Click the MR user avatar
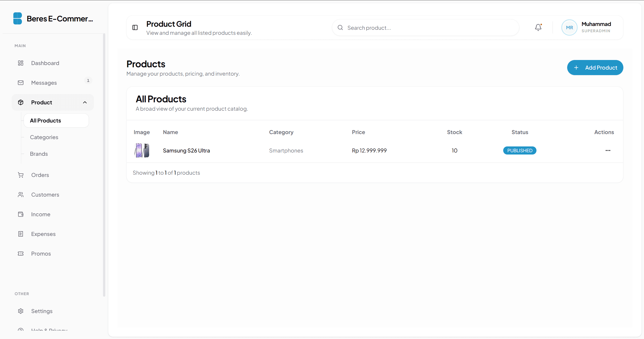Image resolution: width=644 pixels, height=339 pixels. click(569, 27)
